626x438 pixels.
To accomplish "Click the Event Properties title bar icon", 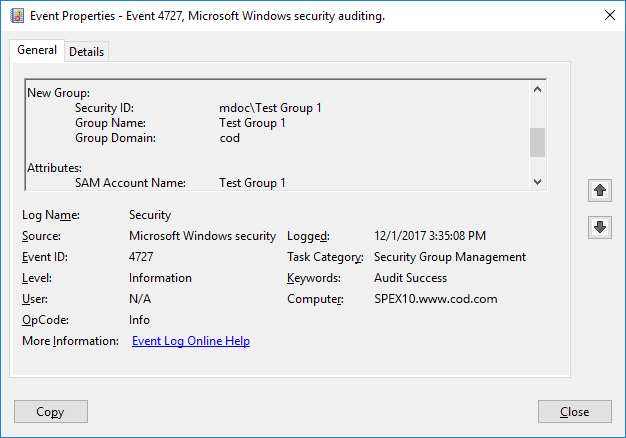I will (17, 16).
